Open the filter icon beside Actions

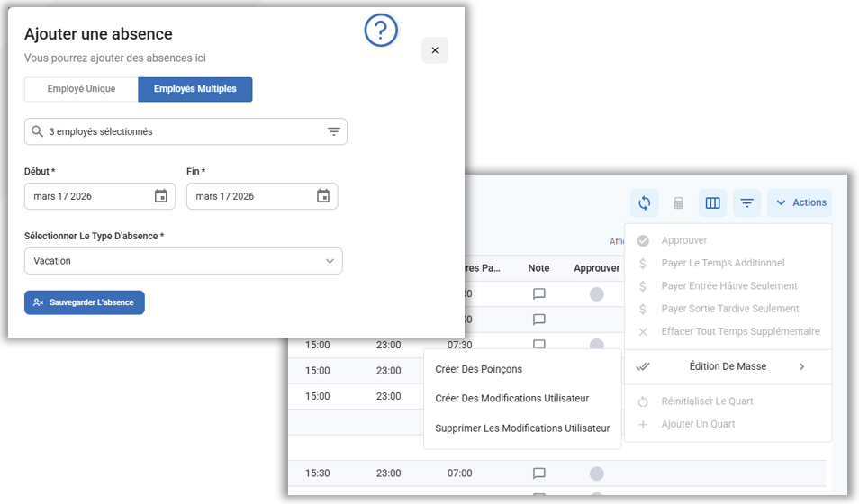[x=746, y=203]
